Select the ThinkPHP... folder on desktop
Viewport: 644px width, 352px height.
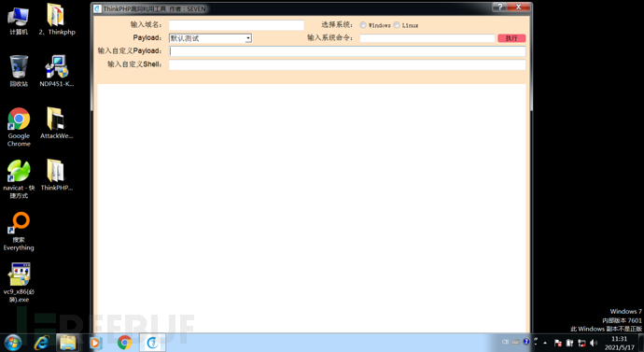[57, 176]
